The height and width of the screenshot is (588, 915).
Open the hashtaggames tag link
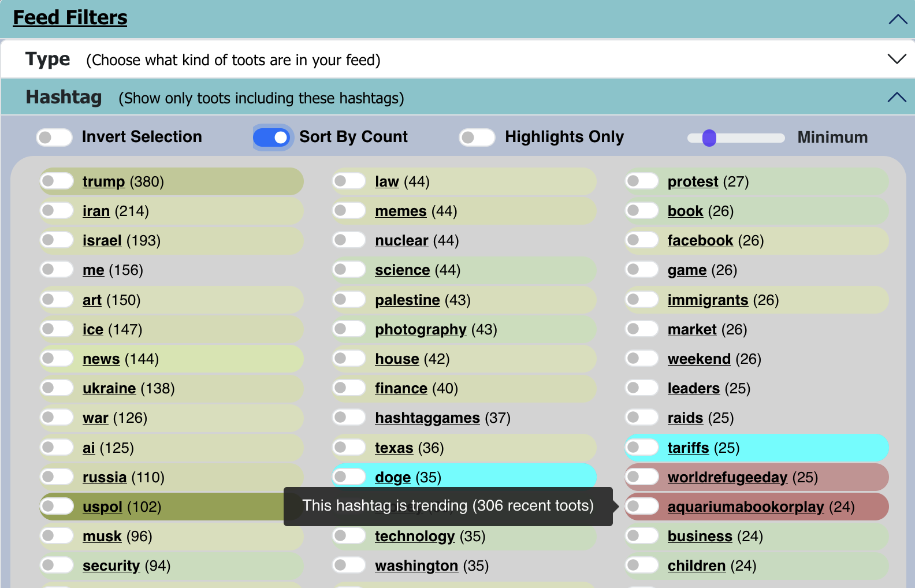point(427,418)
